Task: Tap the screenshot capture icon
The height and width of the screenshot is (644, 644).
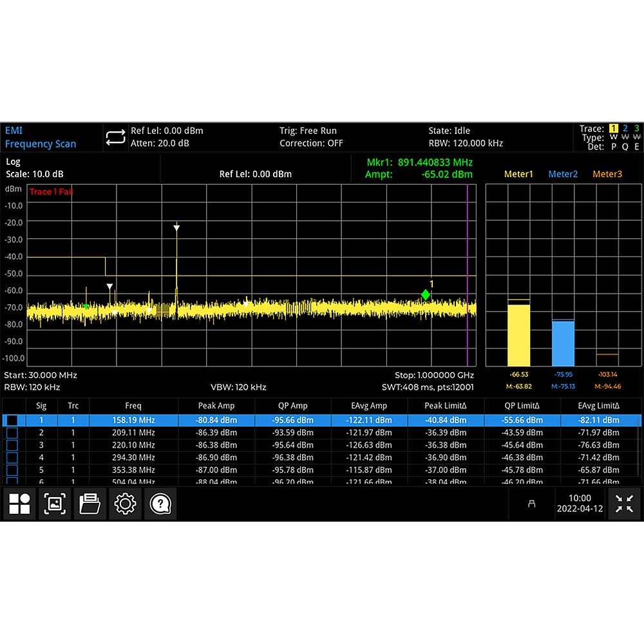Action: pos(55,504)
